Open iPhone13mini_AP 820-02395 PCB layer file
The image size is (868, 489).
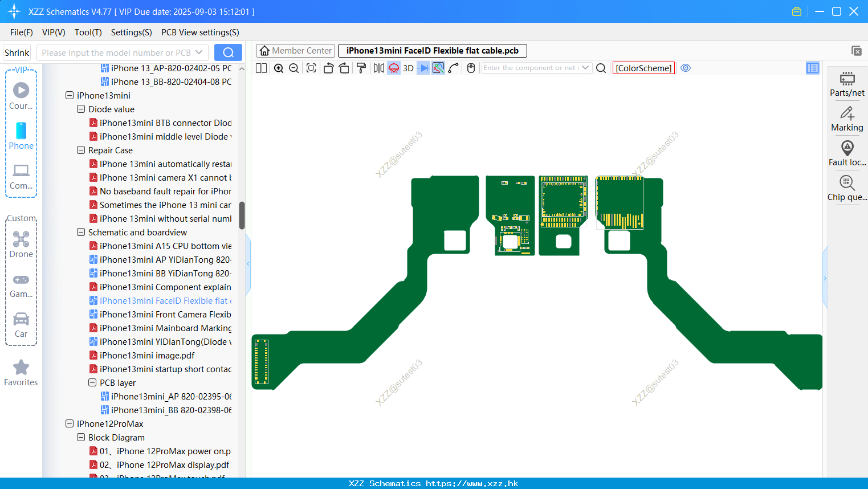166,397
